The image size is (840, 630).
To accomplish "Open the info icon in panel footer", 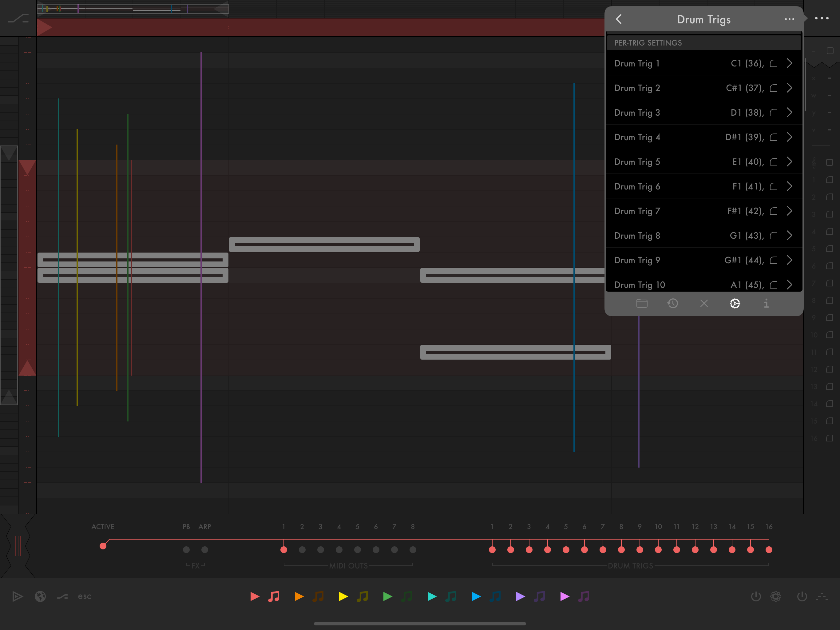I will 766,304.
